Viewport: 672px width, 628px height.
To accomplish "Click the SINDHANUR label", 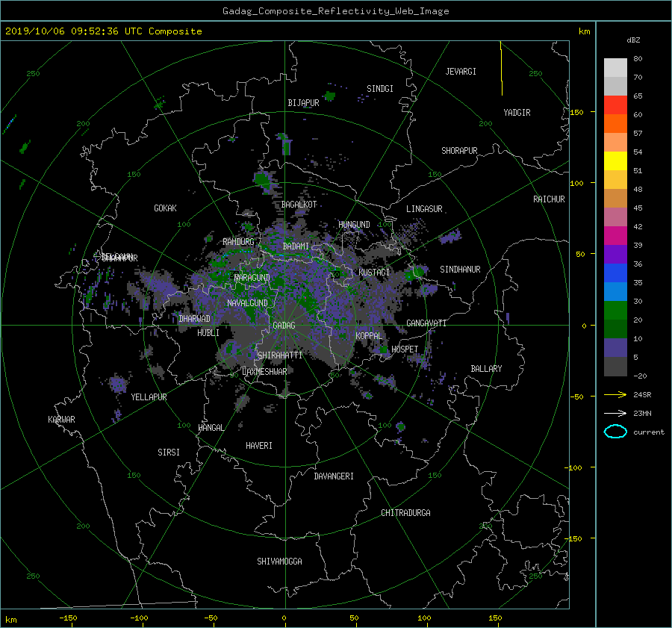I will tap(460, 270).
